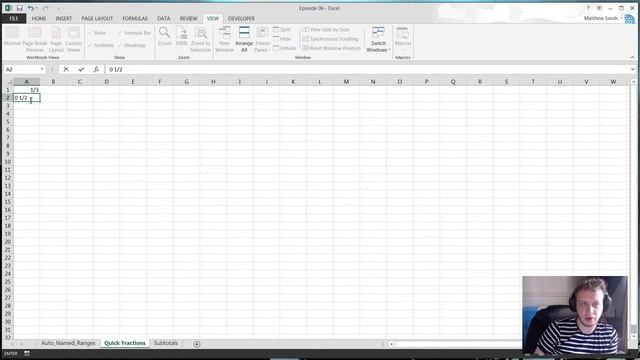
Task: Open a New Window
Action: point(224,39)
